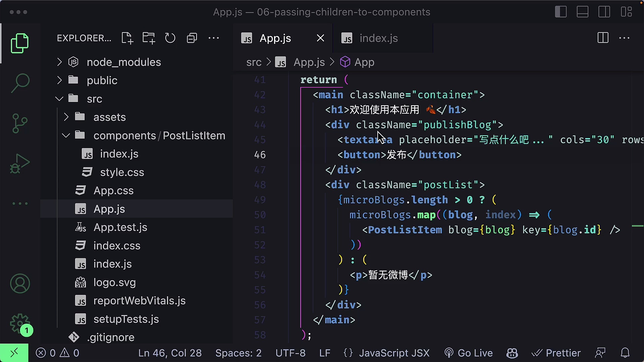644x362 pixels.
Task: Switch to the index.js editor tab
Action: point(383,38)
